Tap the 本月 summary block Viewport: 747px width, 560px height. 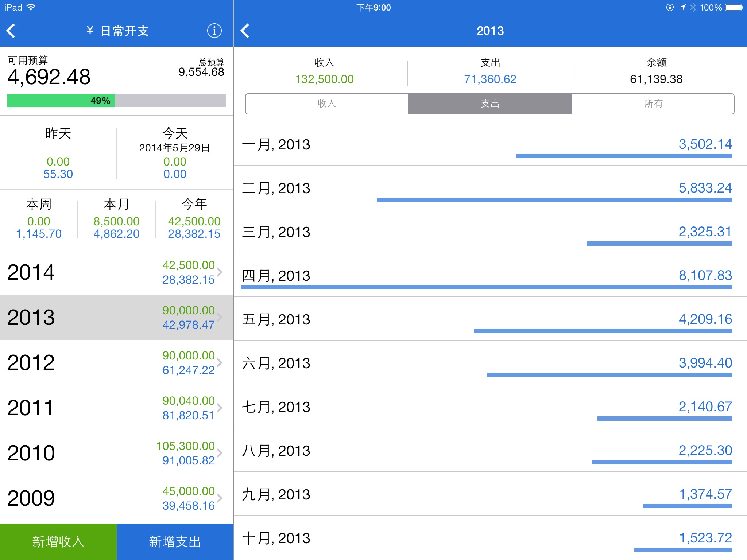(116, 219)
